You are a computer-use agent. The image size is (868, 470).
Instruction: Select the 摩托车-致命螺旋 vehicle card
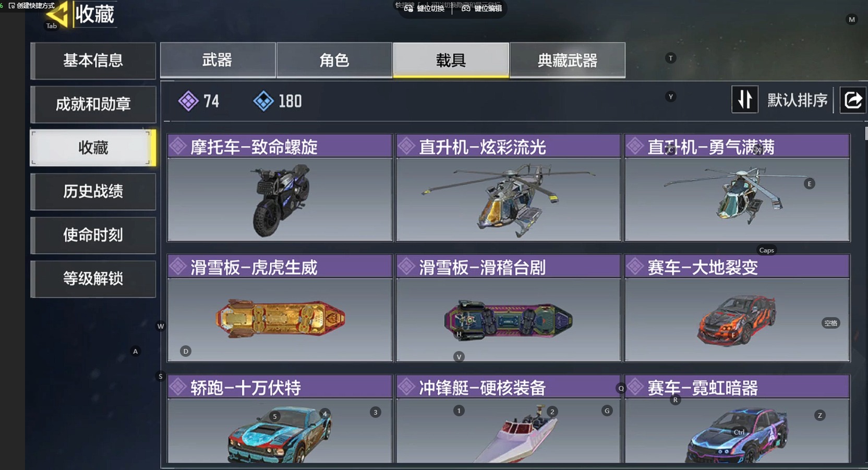pyautogui.click(x=280, y=188)
